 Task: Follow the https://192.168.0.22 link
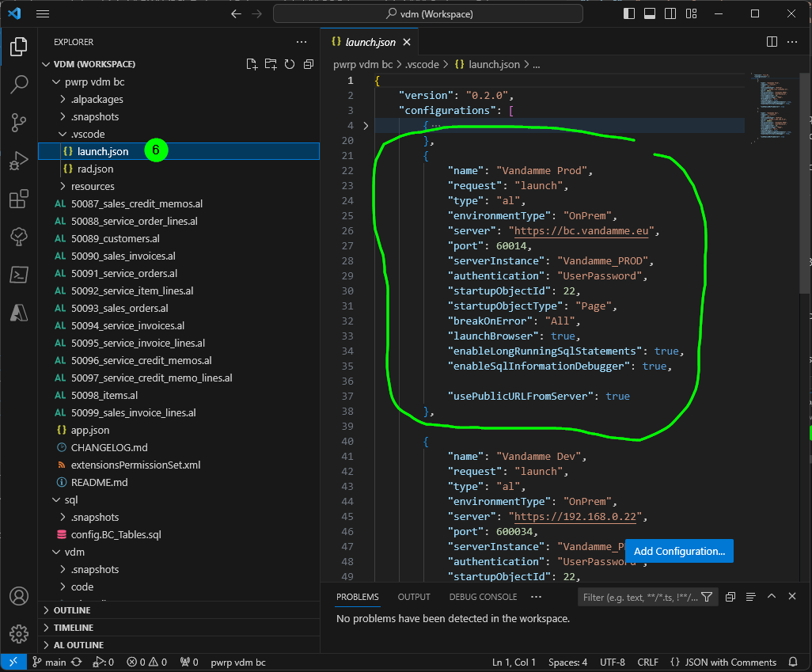coord(575,517)
